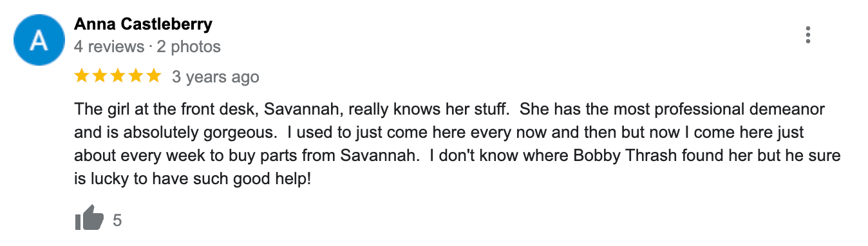The width and height of the screenshot is (868, 246).
Task: Click the '4 reviews' text
Action: click(109, 46)
